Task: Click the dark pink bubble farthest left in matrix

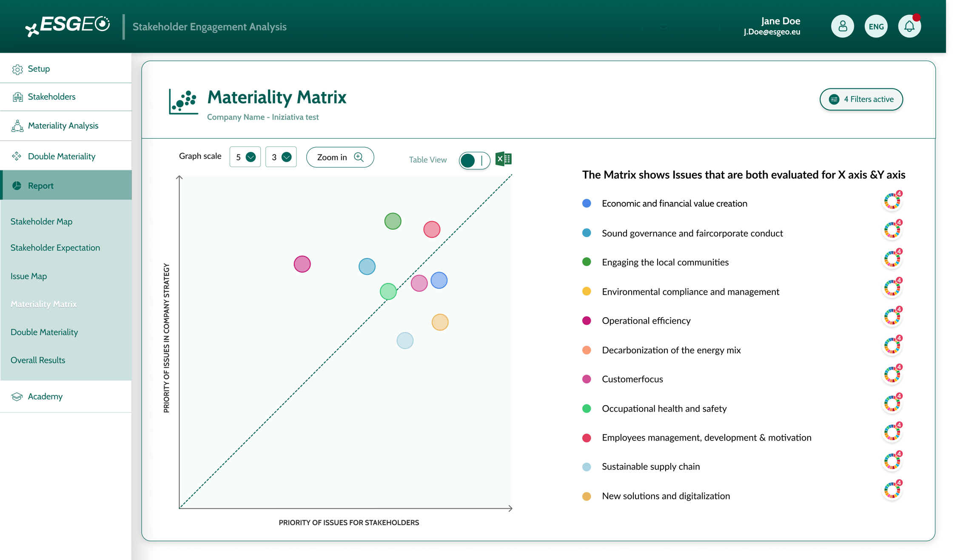Action: 302,264
